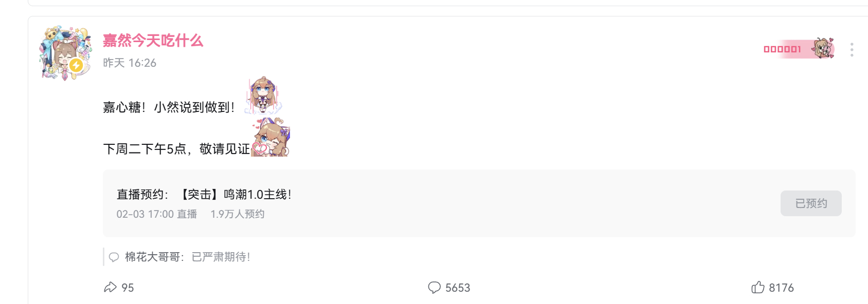This screenshot has width=868, height=304.
Task: Click the poster's profile avatar
Action: point(65,53)
